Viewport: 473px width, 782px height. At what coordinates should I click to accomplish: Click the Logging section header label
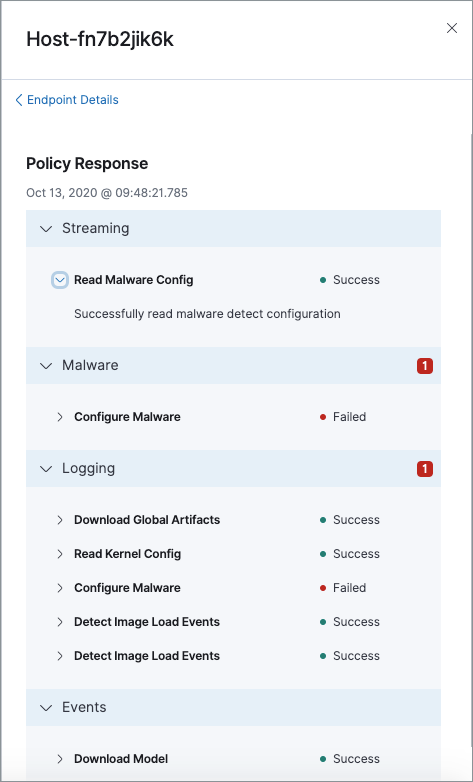point(88,468)
